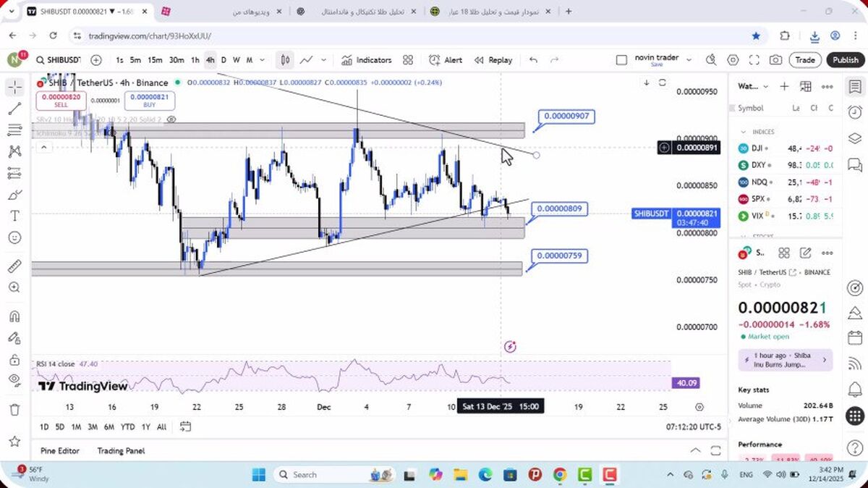Open chart settings hexagon icon
The image size is (868, 488).
point(733,60)
